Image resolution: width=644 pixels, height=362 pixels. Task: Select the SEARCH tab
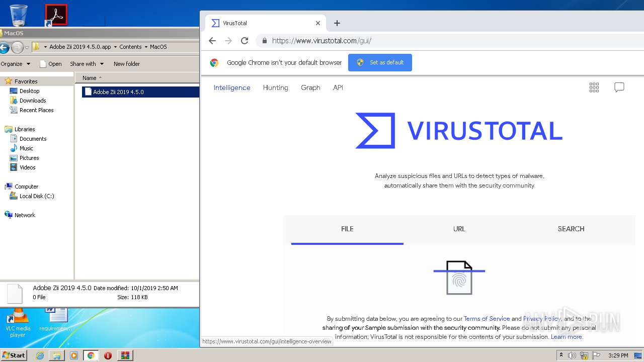point(571,229)
